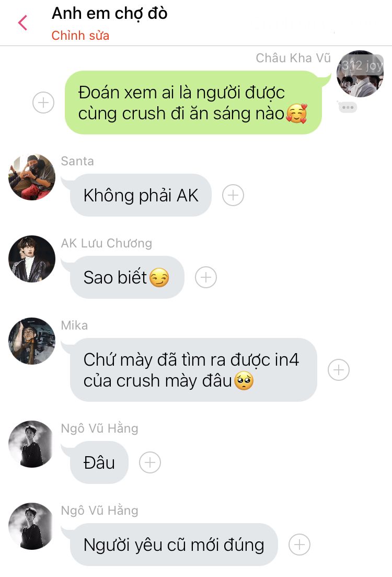Open the Chỉnh sửa edit link

pos(80,36)
